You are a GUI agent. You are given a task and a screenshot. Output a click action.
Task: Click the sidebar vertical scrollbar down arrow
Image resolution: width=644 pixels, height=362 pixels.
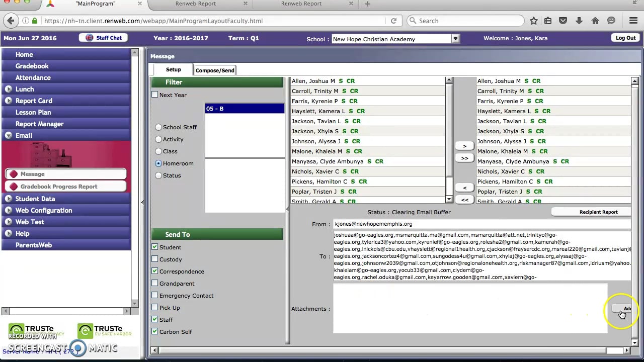tap(134, 304)
